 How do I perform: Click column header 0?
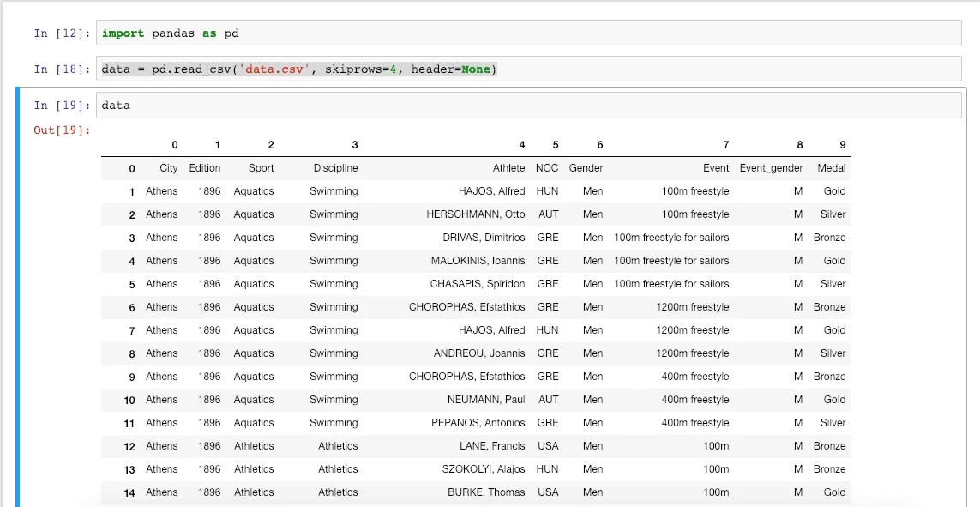pyautogui.click(x=174, y=145)
